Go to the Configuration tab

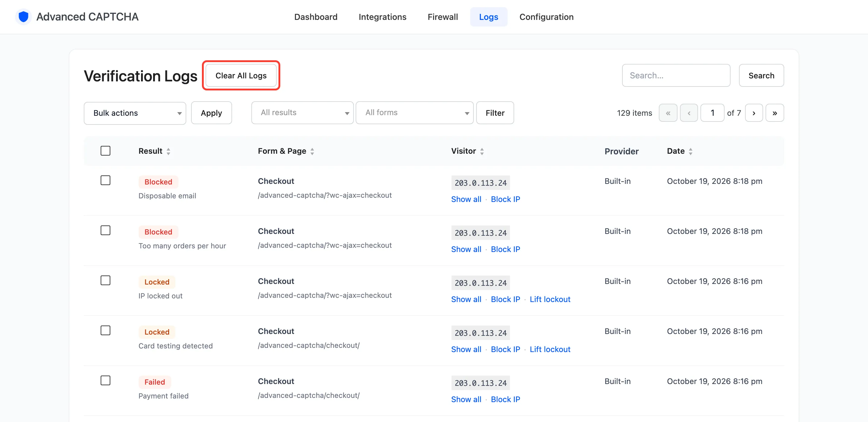point(546,17)
